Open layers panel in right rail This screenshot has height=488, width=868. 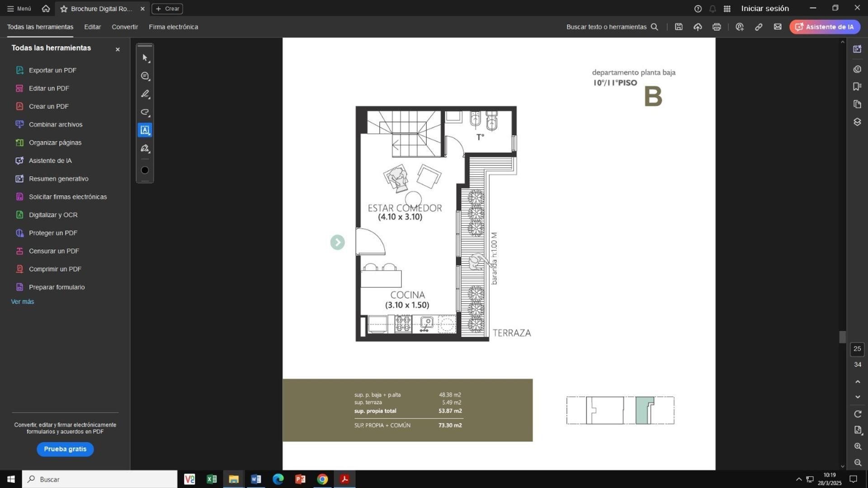857,122
